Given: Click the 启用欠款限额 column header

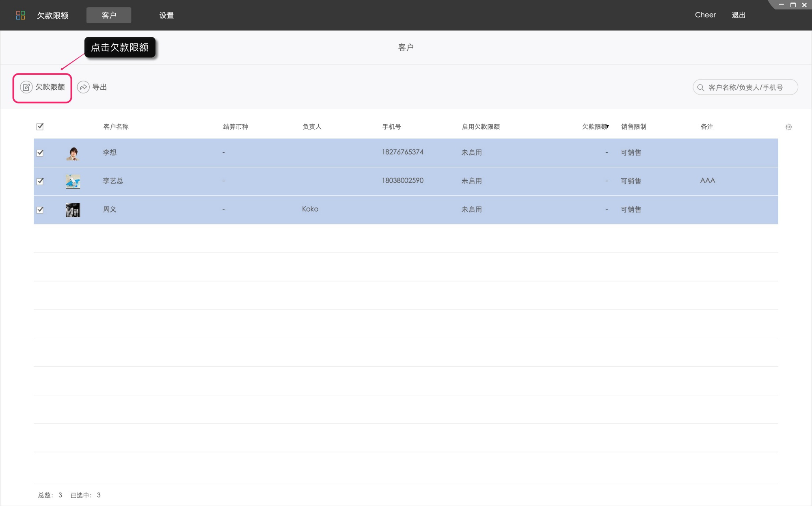Looking at the screenshot, I should coord(481,127).
